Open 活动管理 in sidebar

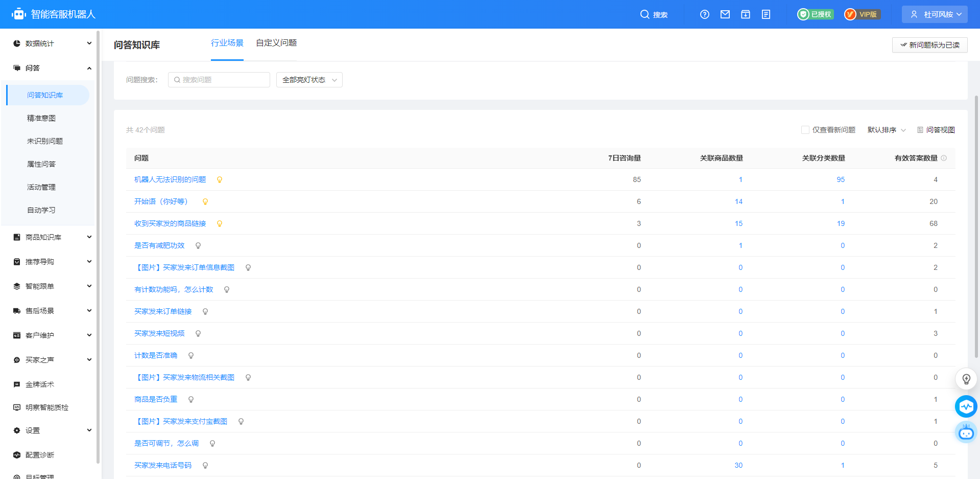coord(41,187)
